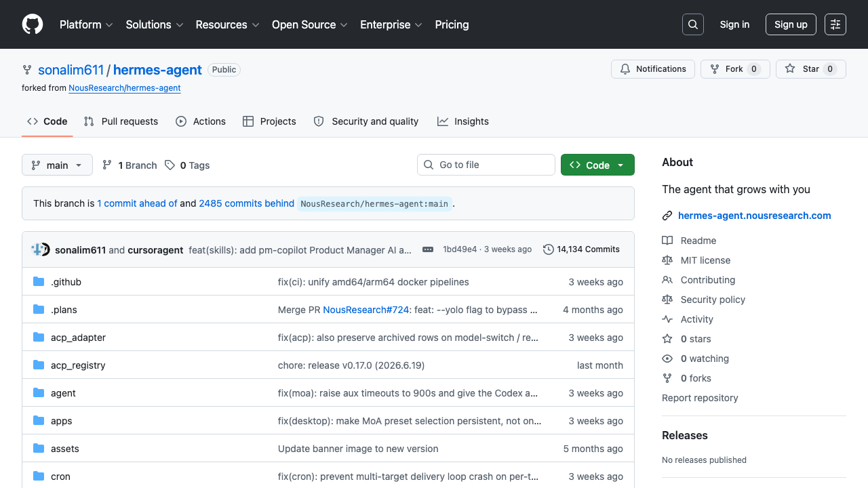This screenshot has width=868, height=488.
Task: Click the link icon beside the website URL
Action: 667,216
